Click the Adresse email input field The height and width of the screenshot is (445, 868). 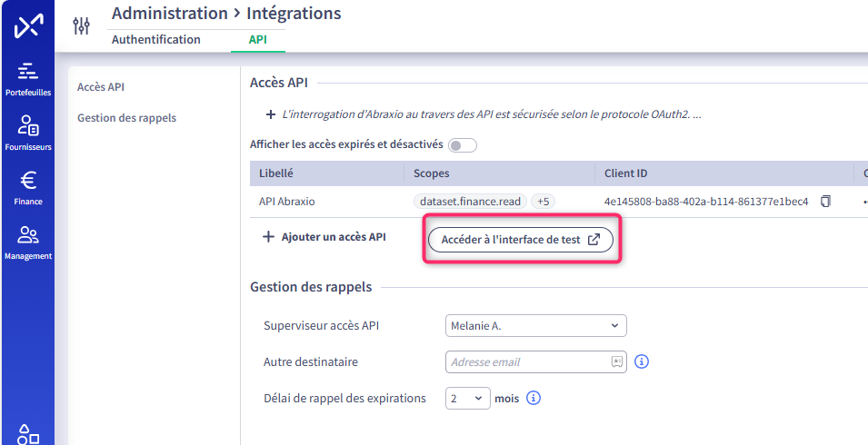536,362
